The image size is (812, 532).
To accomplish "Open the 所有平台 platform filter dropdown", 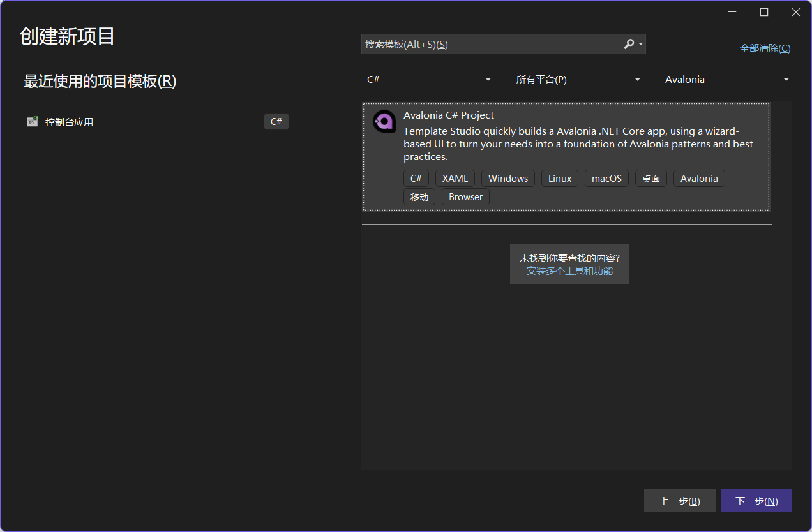I will [578, 80].
